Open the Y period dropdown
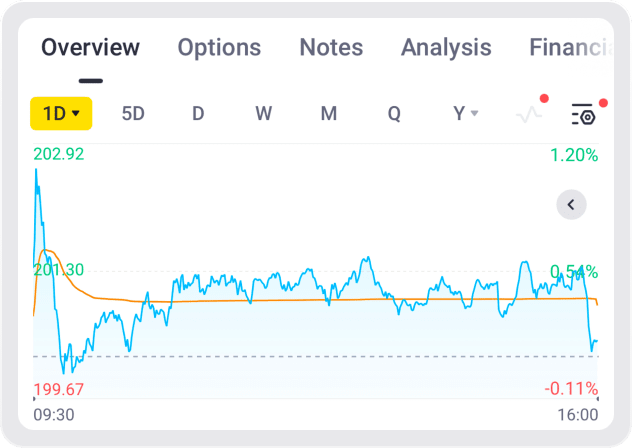 pos(466,114)
